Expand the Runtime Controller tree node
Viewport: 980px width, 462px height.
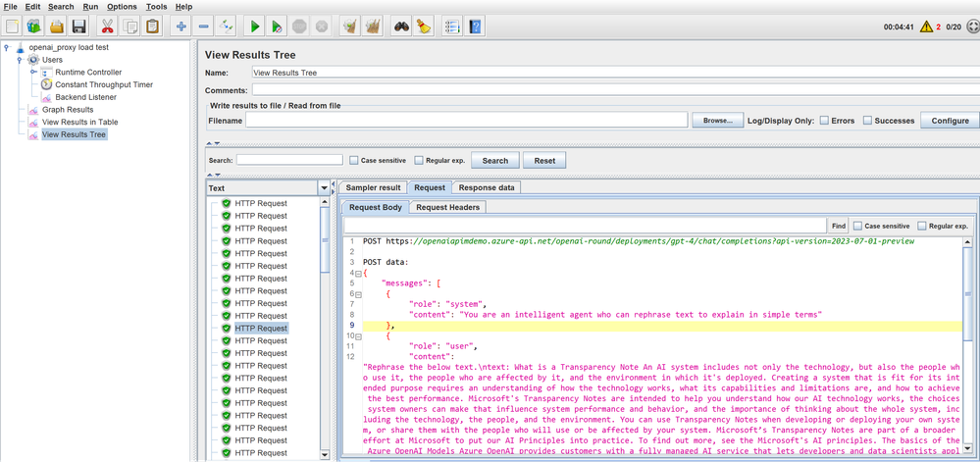(x=34, y=73)
